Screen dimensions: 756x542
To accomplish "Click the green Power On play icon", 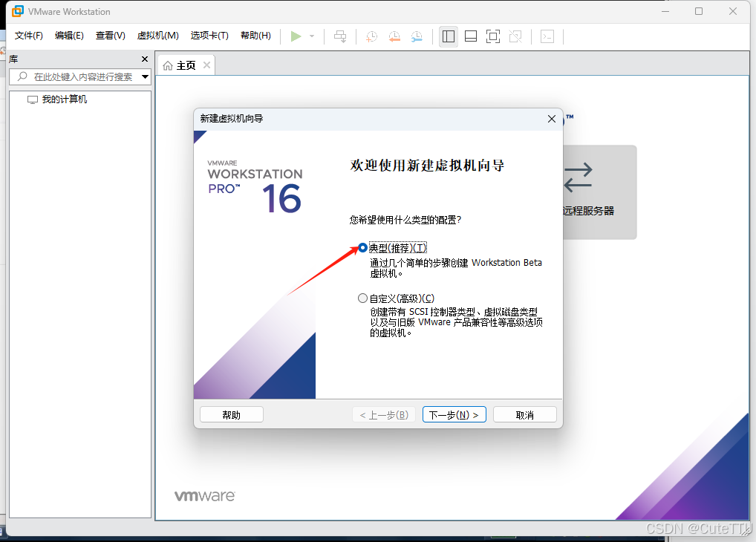I will (296, 36).
